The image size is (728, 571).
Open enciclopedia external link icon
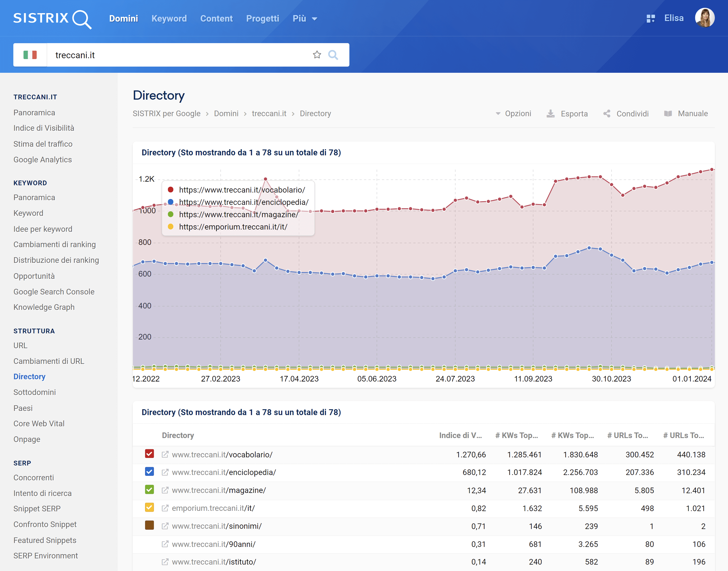tap(165, 472)
